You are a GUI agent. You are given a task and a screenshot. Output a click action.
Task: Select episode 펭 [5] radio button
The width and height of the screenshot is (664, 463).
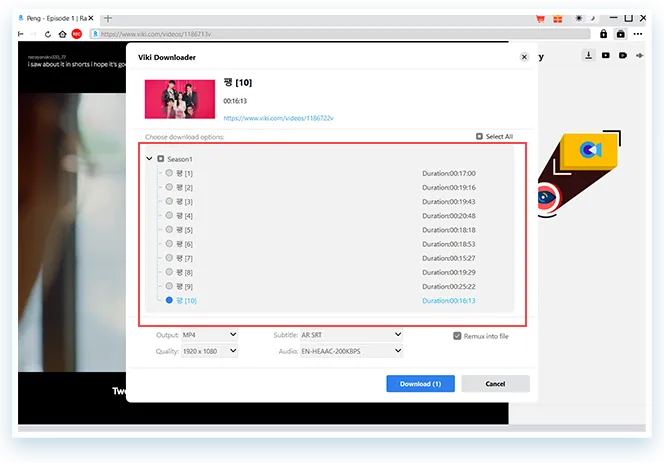click(x=169, y=230)
